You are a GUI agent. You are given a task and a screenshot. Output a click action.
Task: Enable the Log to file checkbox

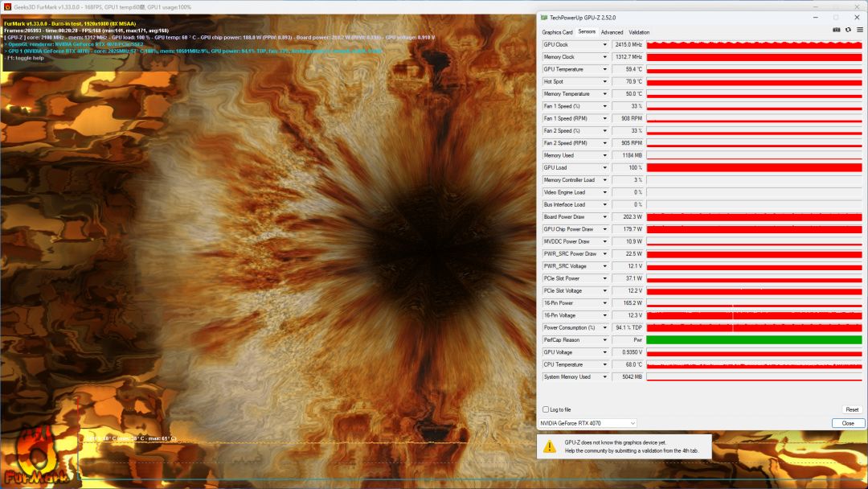(547, 409)
